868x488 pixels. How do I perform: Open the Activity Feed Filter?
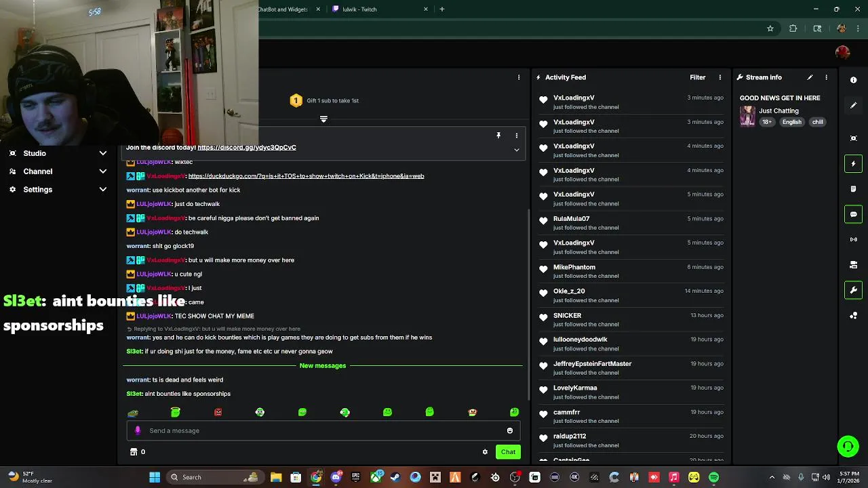tap(697, 77)
